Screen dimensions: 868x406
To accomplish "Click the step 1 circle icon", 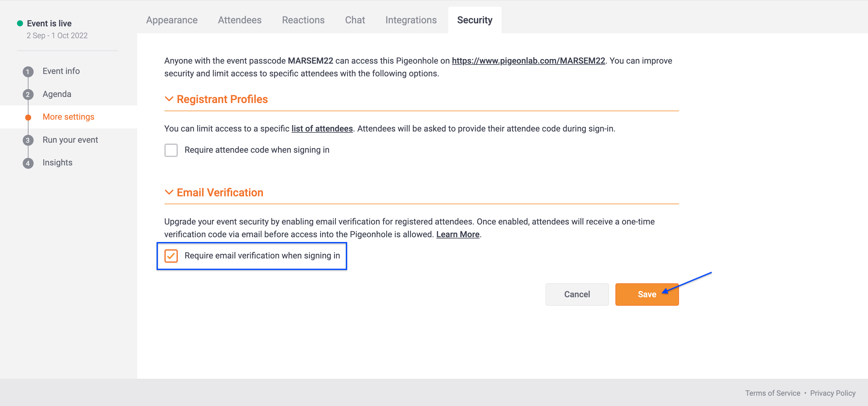I will [28, 72].
